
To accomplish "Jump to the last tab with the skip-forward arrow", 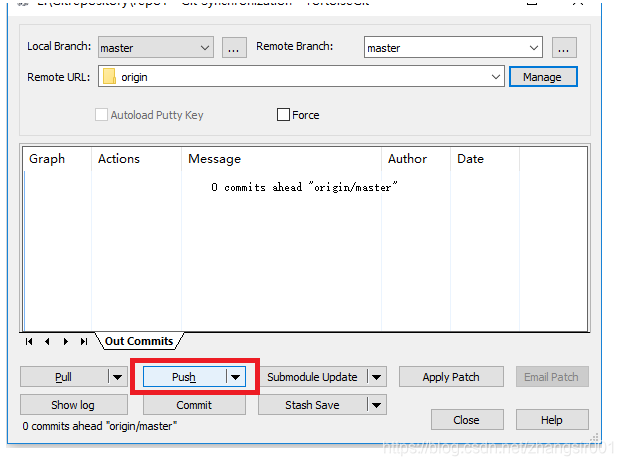I will click(x=83, y=341).
